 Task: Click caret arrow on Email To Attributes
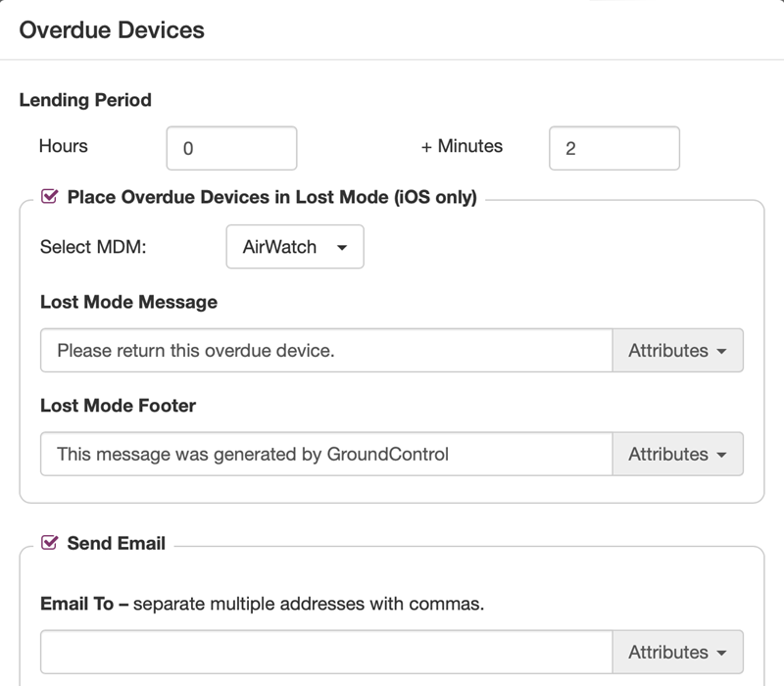coord(721,653)
